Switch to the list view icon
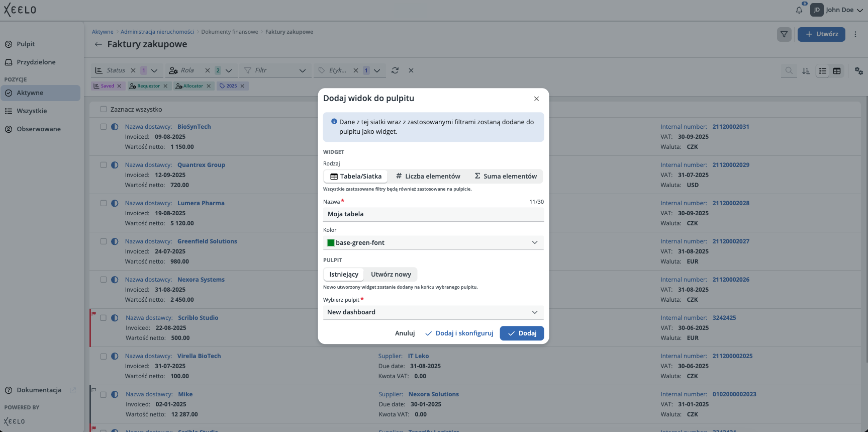 823,71
